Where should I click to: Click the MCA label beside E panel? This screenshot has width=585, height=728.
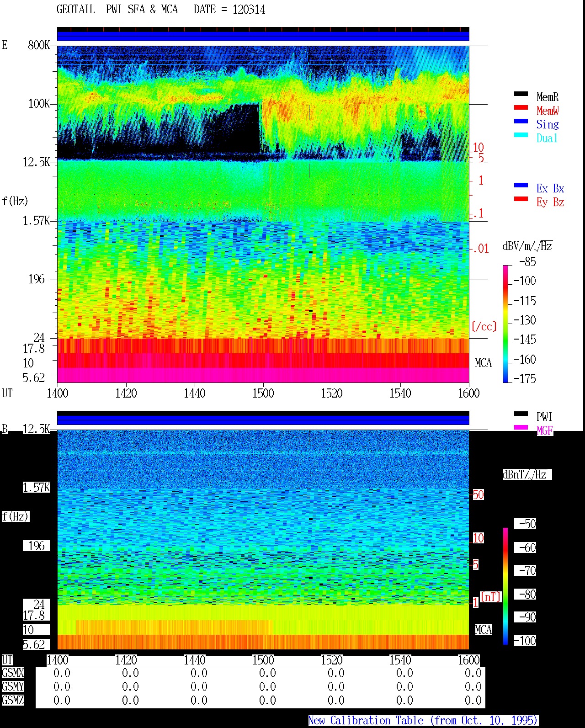[x=483, y=363]
